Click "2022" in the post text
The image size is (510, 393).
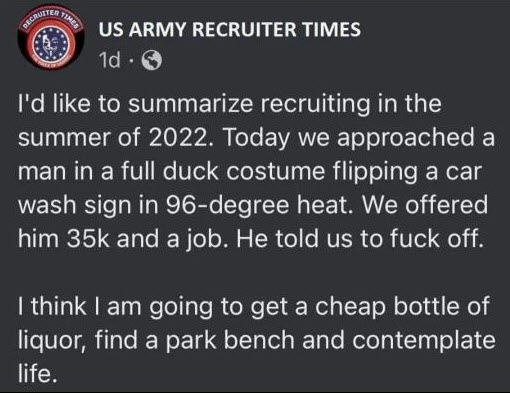coord(179,137)
